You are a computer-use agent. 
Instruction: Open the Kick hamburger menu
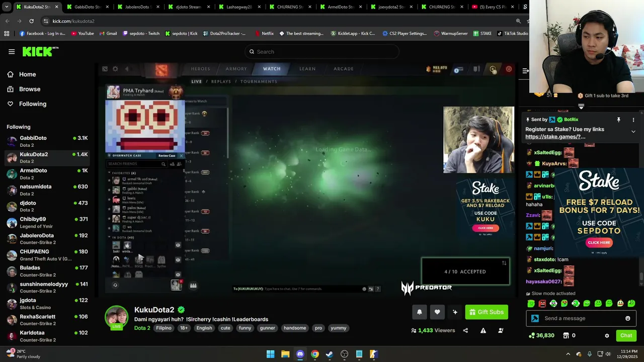click(12, 51)
